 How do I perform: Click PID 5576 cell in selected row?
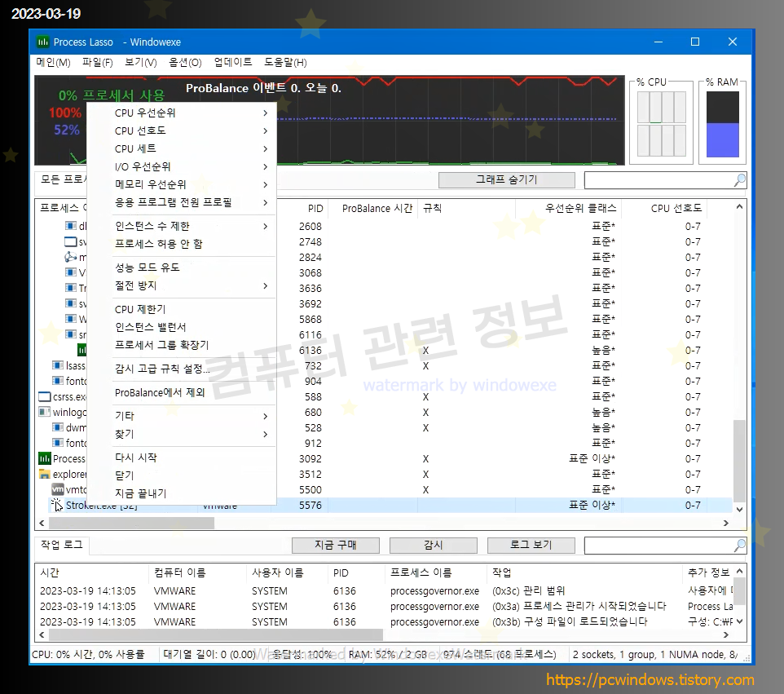point(310,506)
